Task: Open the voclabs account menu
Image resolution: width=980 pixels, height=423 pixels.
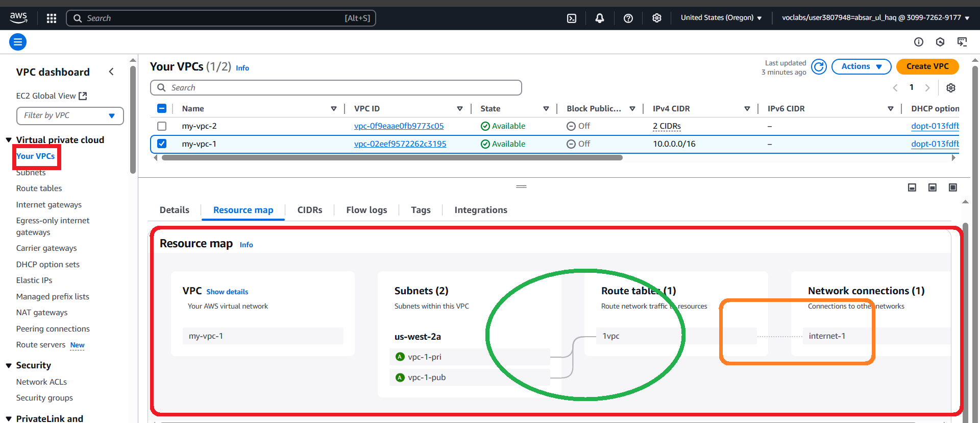Action: tap(875, 18)
